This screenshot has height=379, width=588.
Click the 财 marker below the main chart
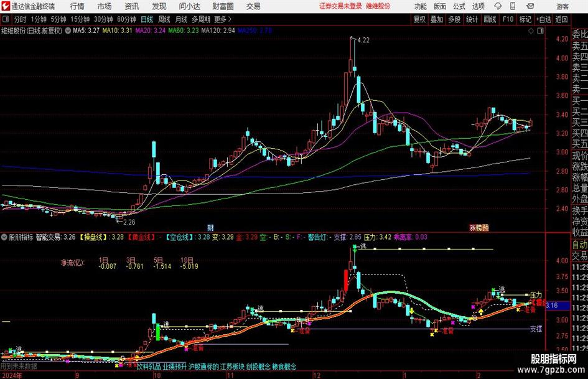(x=210, y=228)
